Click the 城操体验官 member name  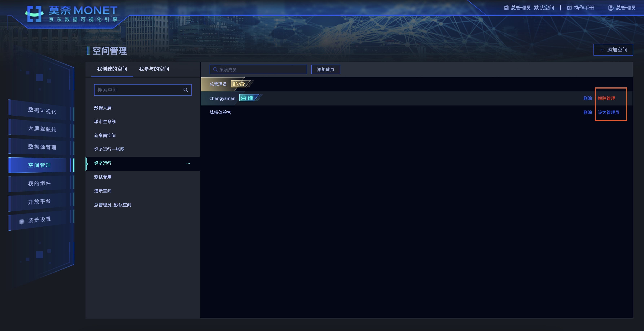(220, 112)
